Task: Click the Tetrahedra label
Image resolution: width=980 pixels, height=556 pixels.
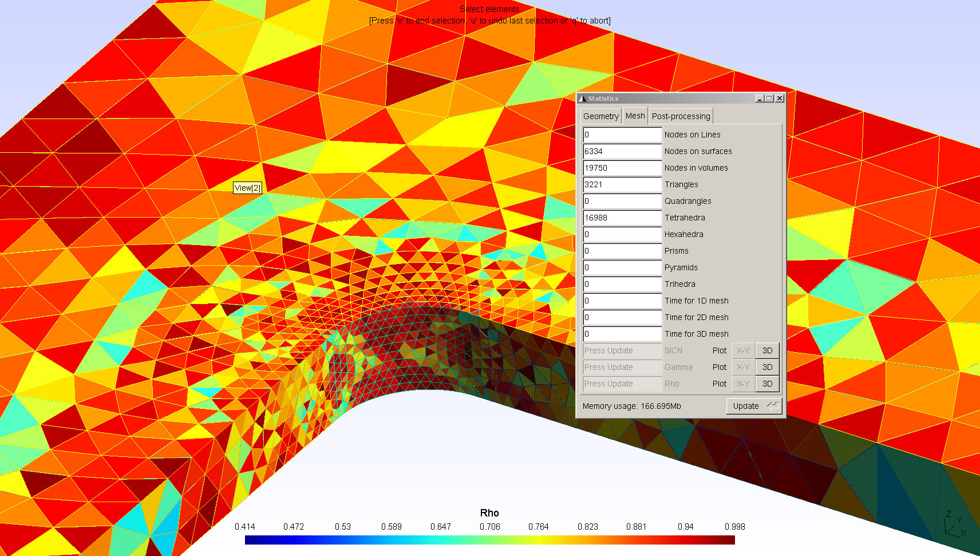Action: click(x=685, y=218)
